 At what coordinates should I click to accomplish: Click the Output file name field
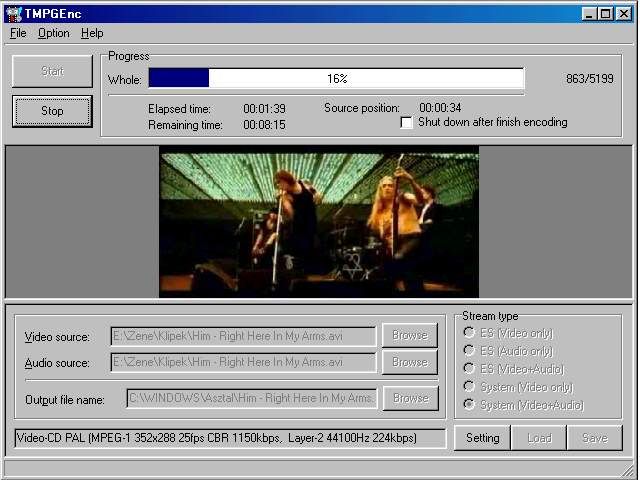point(252,399)
